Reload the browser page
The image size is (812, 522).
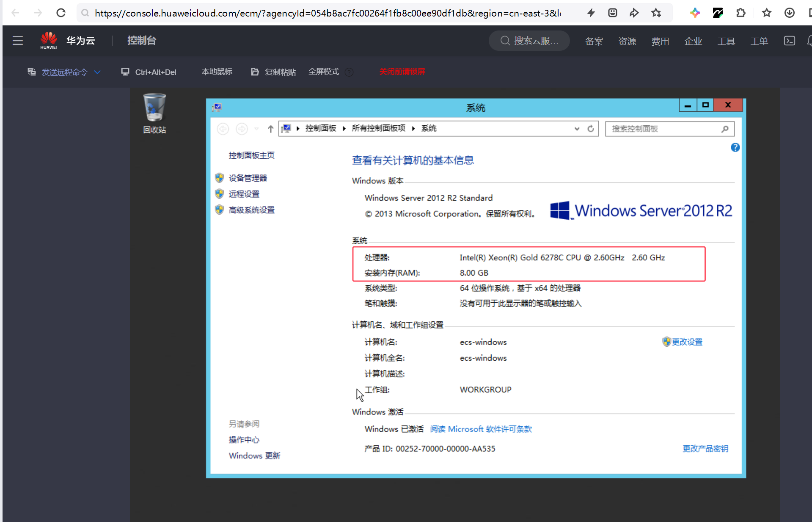(x=61, y=13)
